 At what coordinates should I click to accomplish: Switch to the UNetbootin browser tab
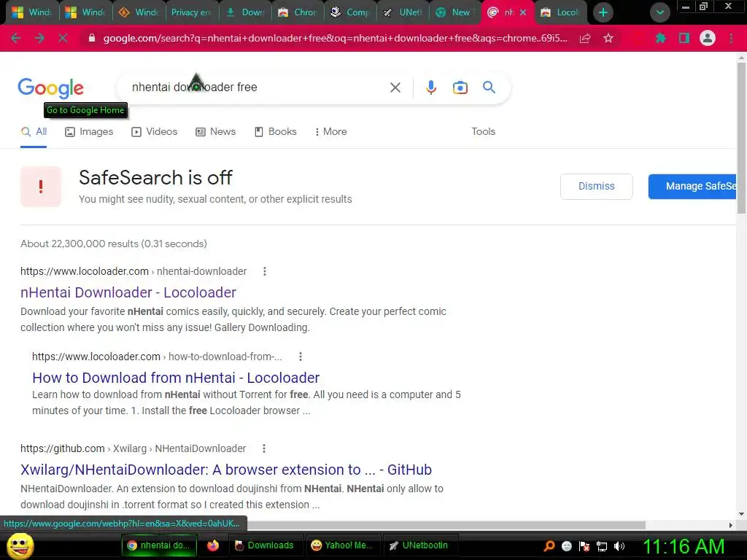[403, 12]
